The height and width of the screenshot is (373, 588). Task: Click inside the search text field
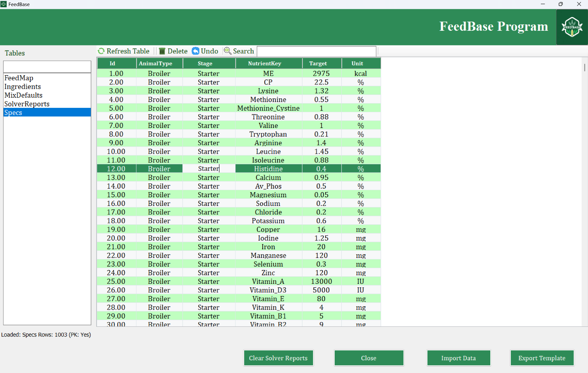click(316, 51)
